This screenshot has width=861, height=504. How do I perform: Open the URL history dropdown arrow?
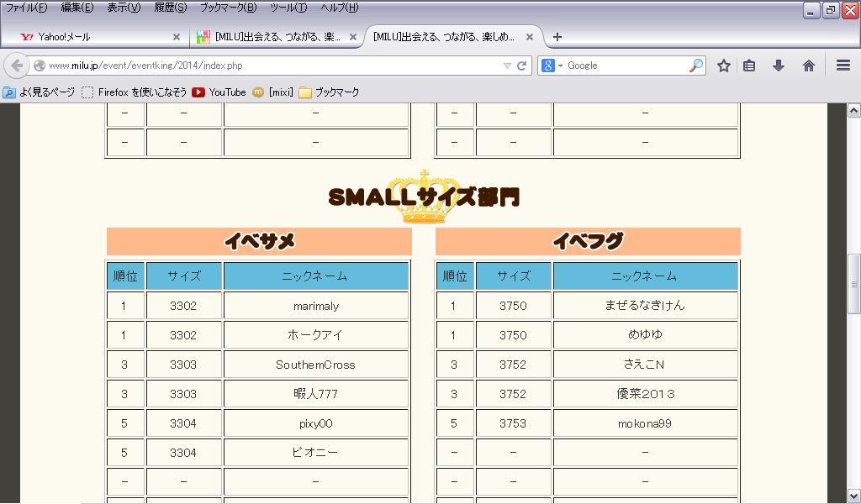pos(507,66)
